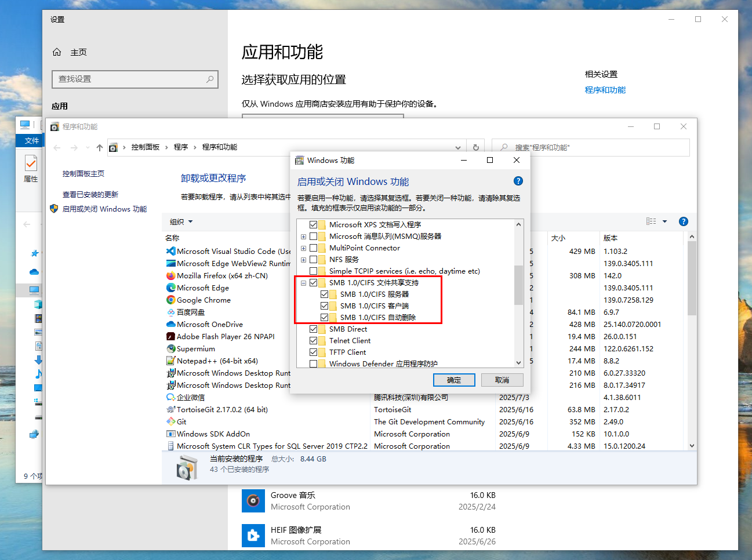Go to 主页 in Settings
The height and width of the screenshot is (560, 752).
click(78, 52)
